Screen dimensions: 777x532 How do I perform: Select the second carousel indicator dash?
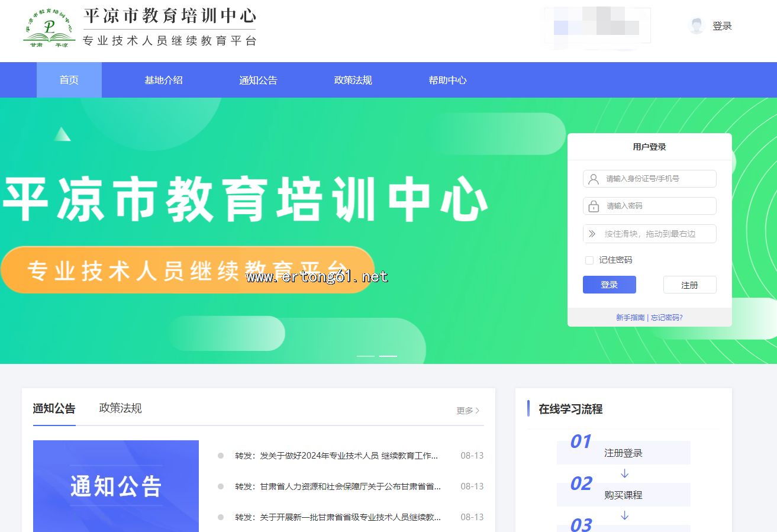tap(388, 356)
